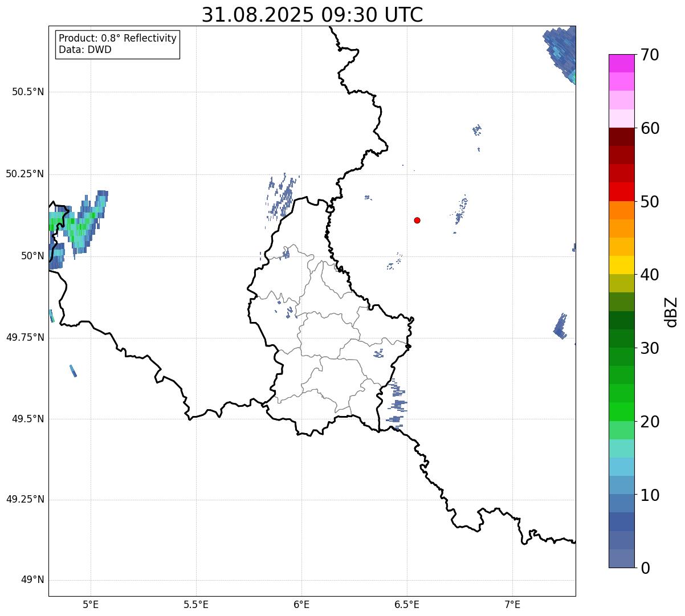Click the 49.25°N latitude label
This screenshot has height=616, width=685.
(25, 500)
